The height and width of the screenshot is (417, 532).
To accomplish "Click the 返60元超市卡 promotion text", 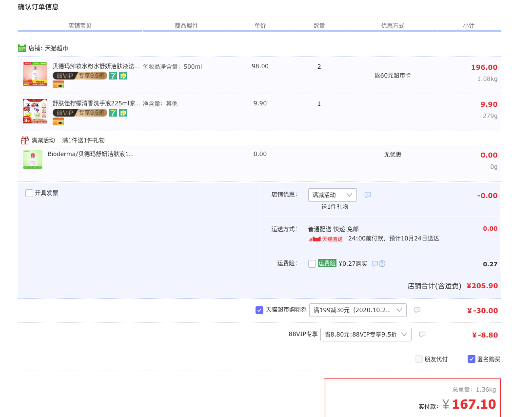I will pyautogui.click(x=393, y=76).
